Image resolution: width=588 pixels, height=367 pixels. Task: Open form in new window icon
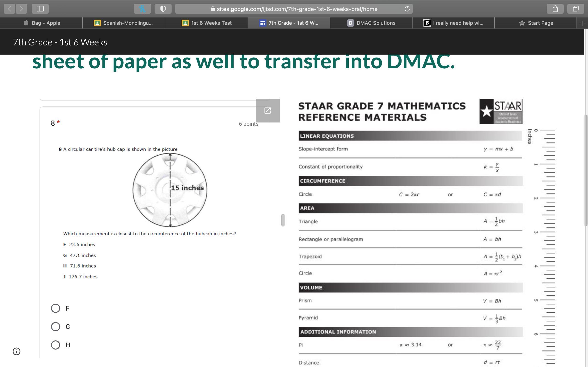[x=268, y=111]
